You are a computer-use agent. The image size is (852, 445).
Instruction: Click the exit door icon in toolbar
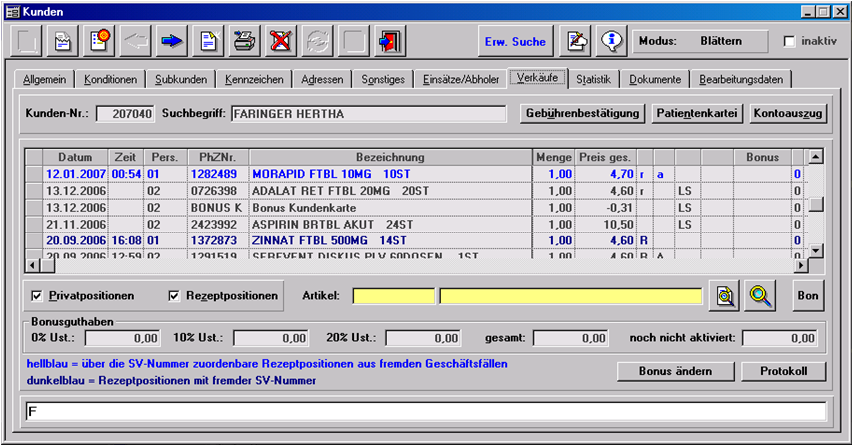pyautogui.click(x=389, y=42)
